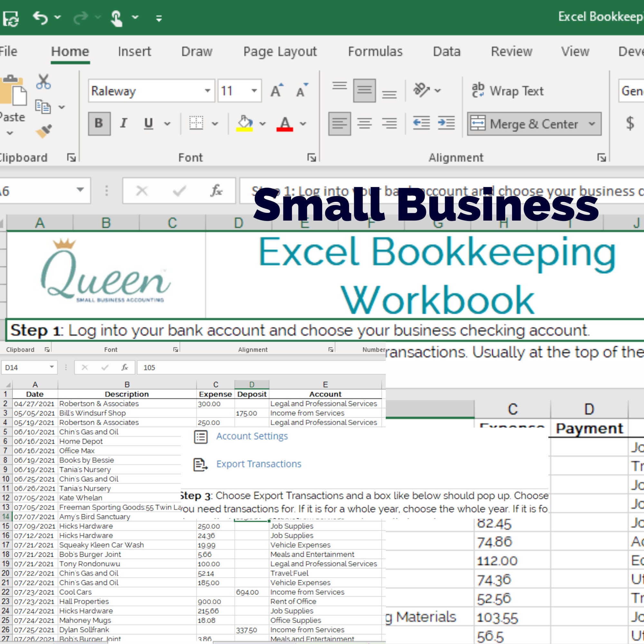
Task: Open fill color palette arrow
Action: [x=263, y=124]
